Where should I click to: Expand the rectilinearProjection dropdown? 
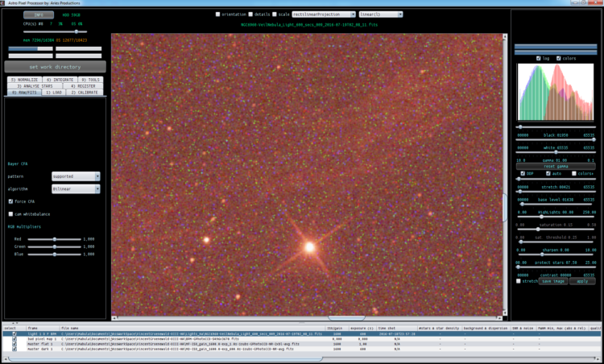point(324,14)
